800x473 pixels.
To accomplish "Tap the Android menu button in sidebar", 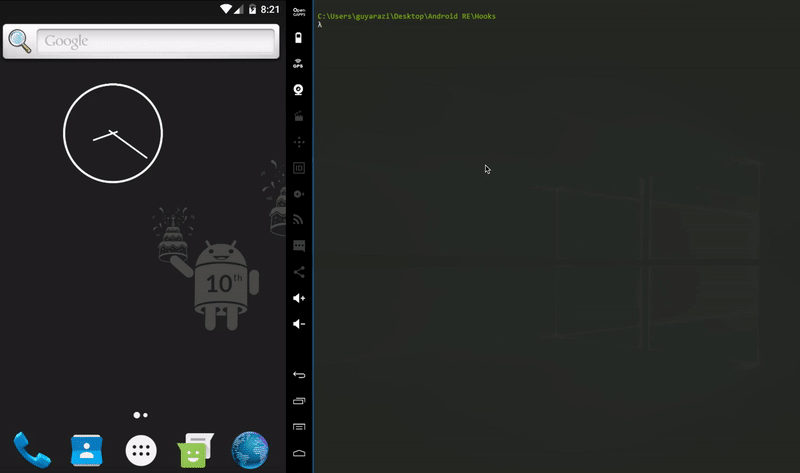I will tap(299, 427).
